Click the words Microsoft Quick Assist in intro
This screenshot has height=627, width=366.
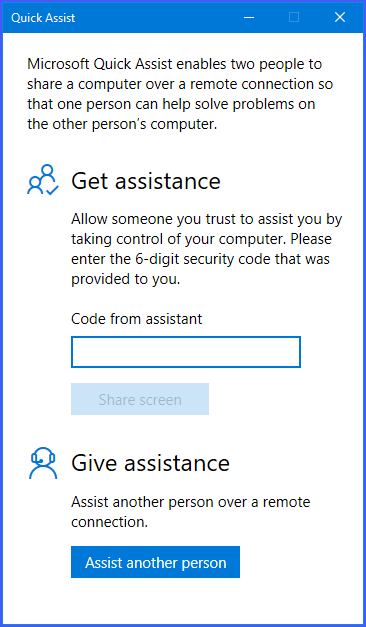click(x=100, y=64)
